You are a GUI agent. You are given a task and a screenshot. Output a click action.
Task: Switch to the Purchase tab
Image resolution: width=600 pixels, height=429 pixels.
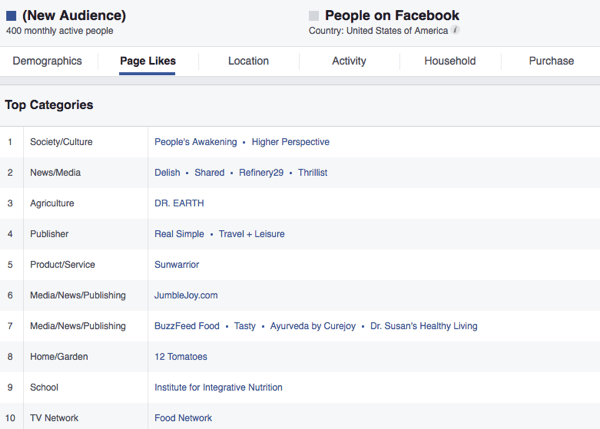click(x=551, y=61)
